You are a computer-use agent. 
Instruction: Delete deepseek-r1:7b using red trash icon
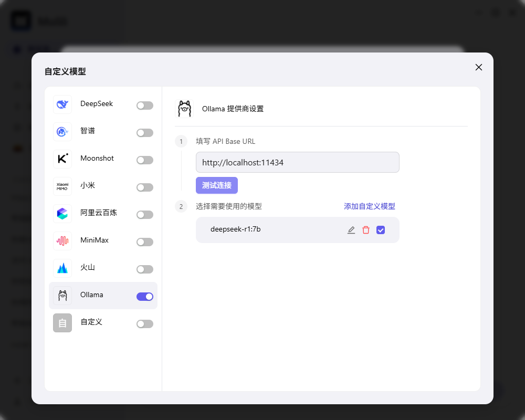tap(365, 230)
